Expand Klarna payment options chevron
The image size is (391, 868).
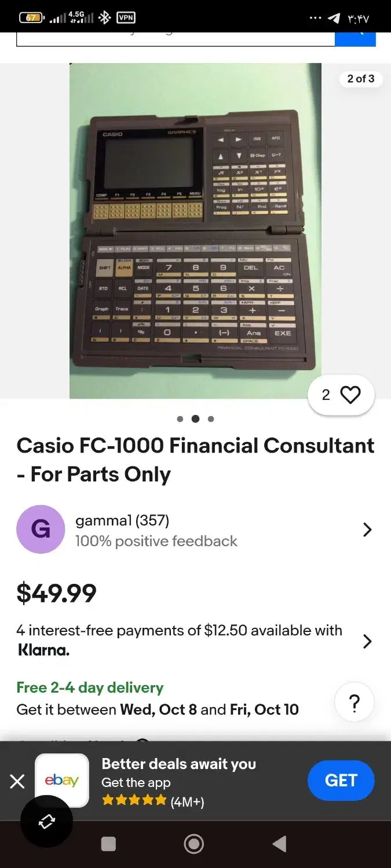point(367,641)
